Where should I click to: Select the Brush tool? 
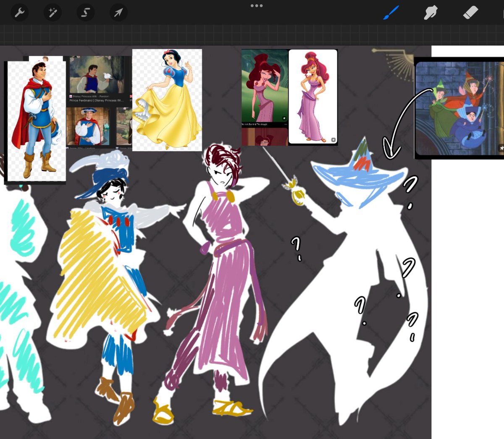click(x=391, y=13)
